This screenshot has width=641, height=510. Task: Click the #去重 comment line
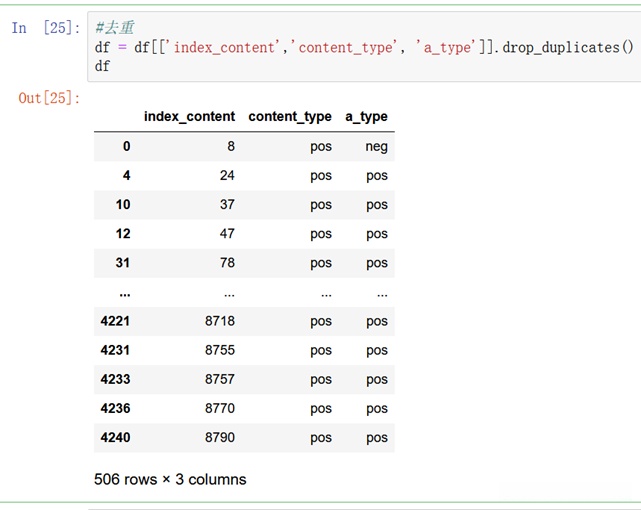[x=114, y=28]
